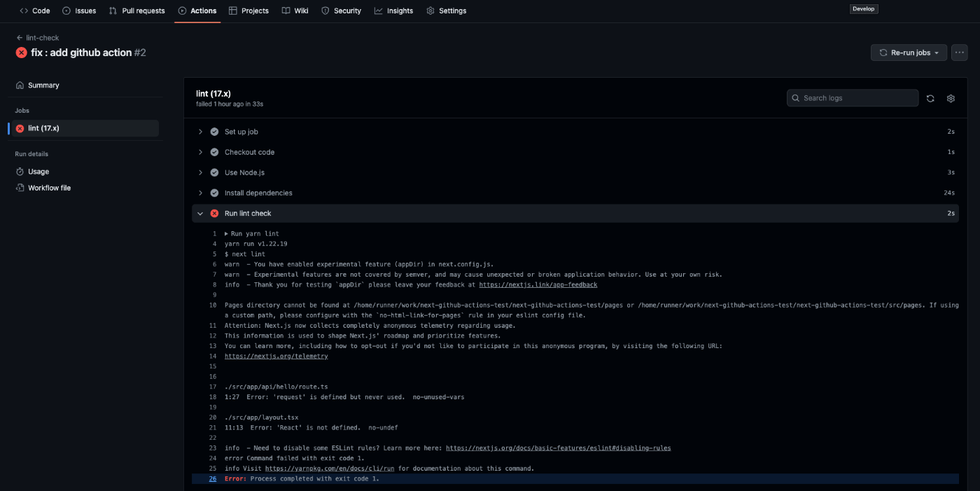The image size is (980, 491).
Task: Go back to lint-check workflow
Action: [38, 38]
